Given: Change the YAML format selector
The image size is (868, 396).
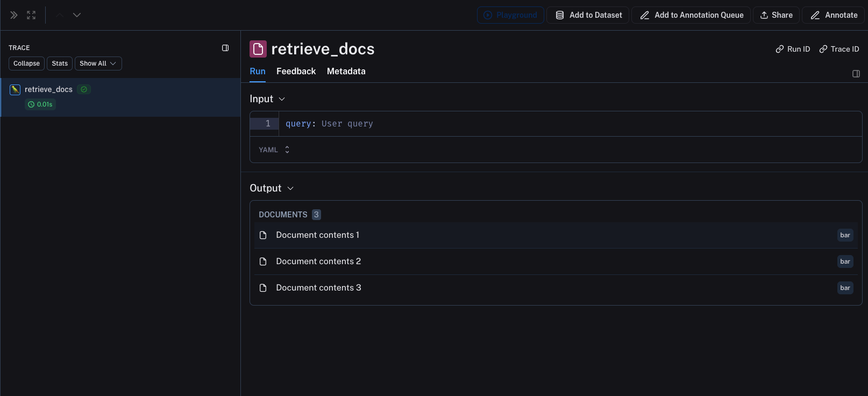Looking at the screenshot, I should click(274, 150).
